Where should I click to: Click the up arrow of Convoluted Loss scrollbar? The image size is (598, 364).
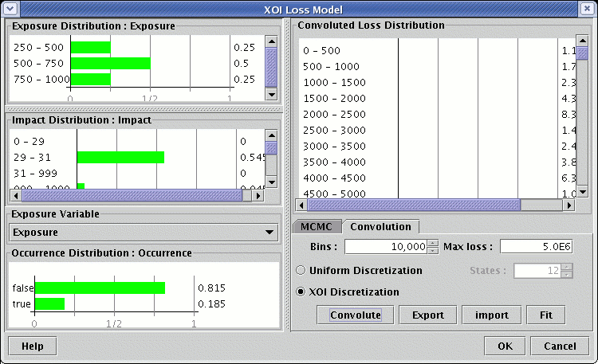pos(582,41)
